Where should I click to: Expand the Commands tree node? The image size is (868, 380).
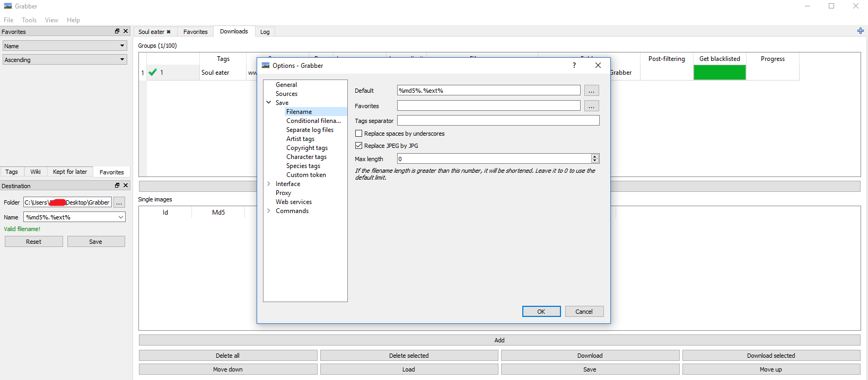[x=269, y=211]
